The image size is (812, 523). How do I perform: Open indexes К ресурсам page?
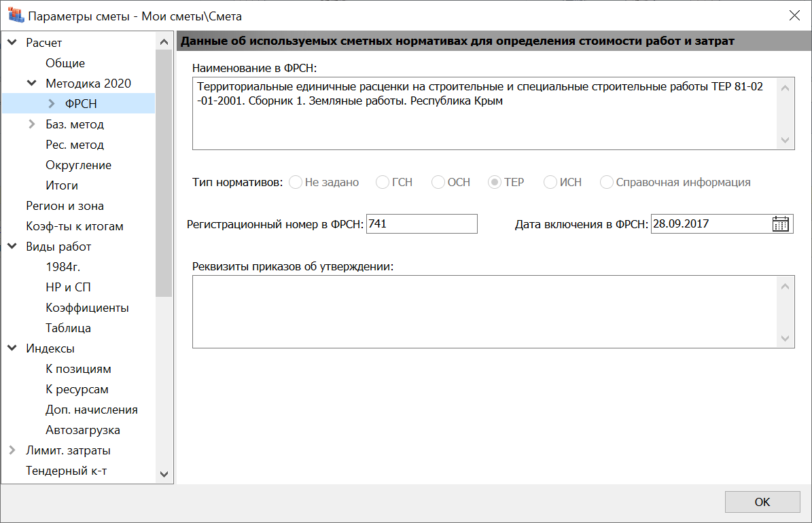click(77, 389)
